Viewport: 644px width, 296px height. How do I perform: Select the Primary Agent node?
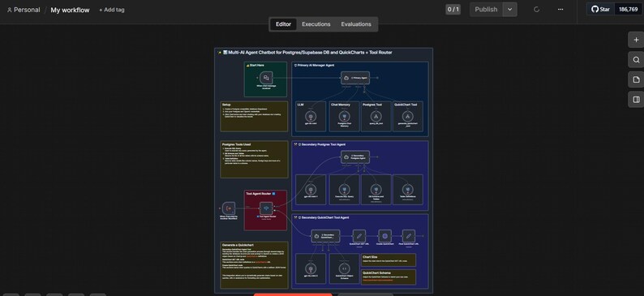pos(355,78)
